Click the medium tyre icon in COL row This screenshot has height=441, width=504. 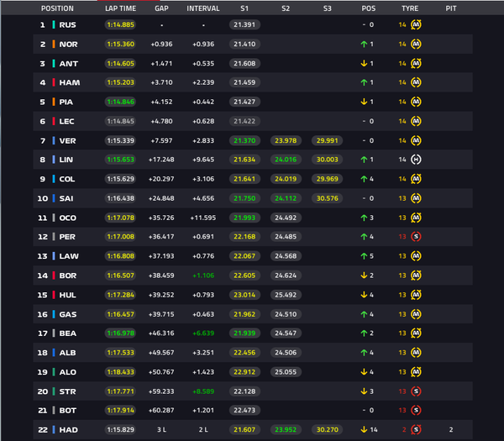[x=416, y=179]
